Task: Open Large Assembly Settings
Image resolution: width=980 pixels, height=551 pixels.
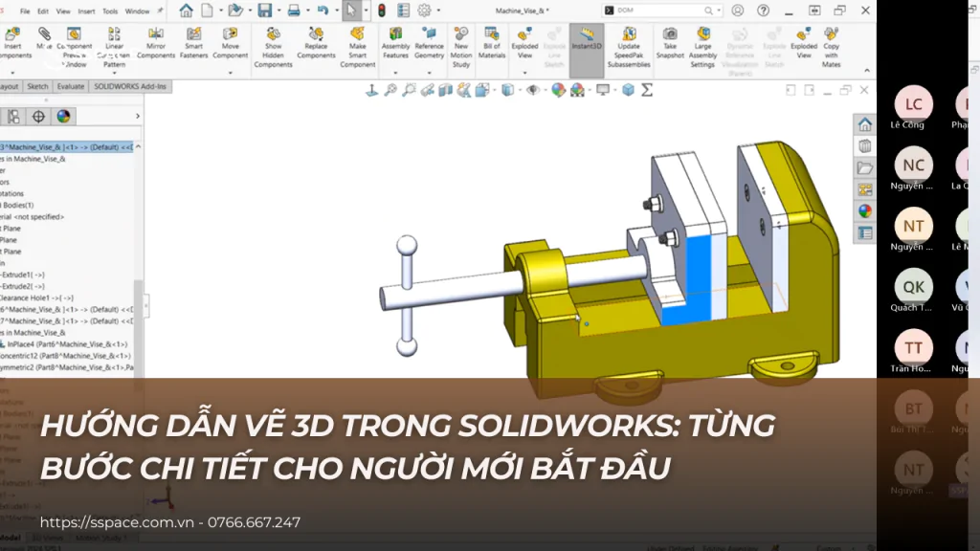Action: coord(702,47)
